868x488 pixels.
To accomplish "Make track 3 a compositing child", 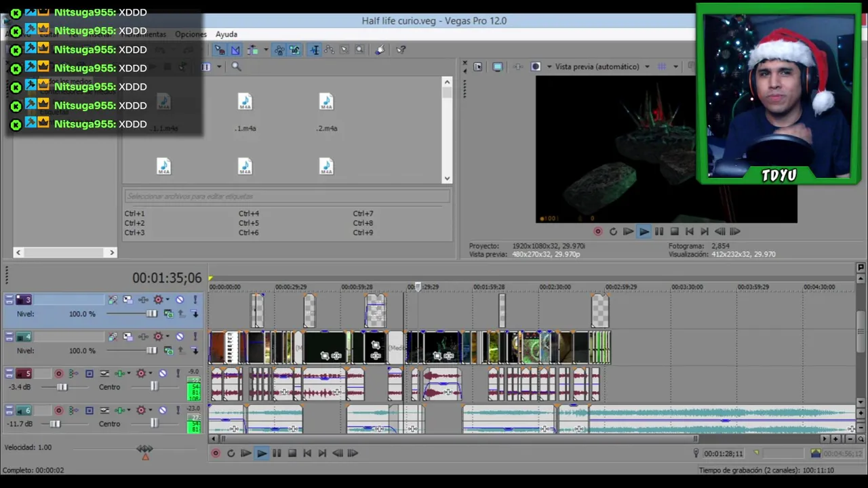I will 195,314.
